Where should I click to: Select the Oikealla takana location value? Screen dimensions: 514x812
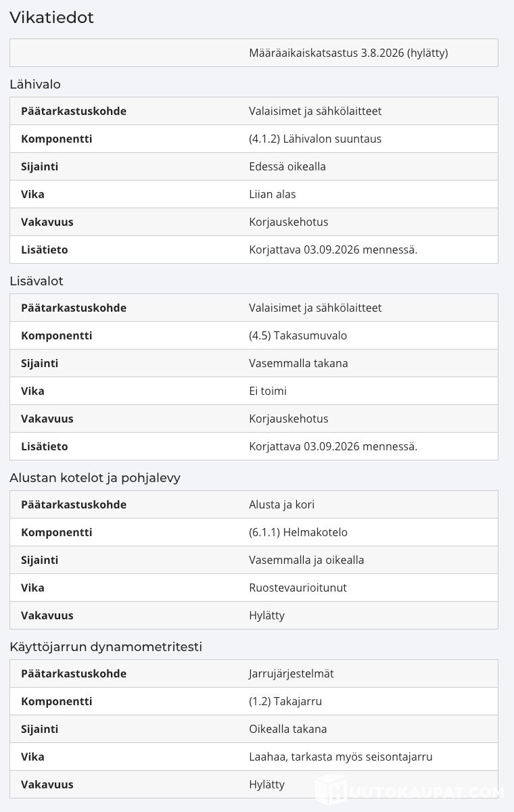coord(288,729)
